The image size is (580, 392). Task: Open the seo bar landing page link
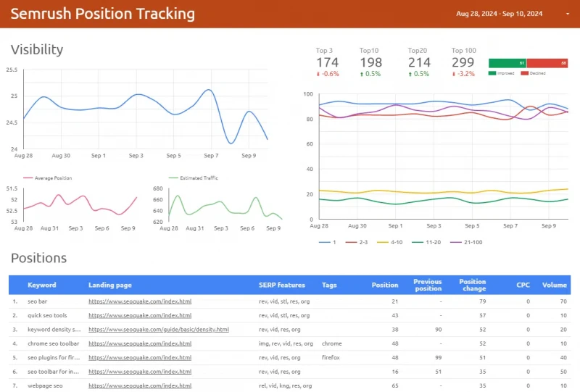point(140,301)
